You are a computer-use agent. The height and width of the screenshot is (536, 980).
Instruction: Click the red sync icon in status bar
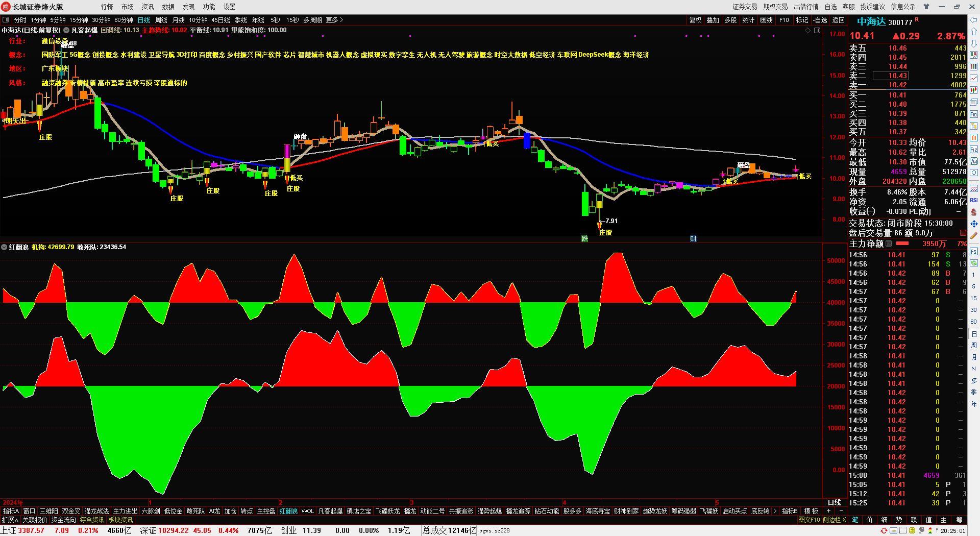[884, 530]
